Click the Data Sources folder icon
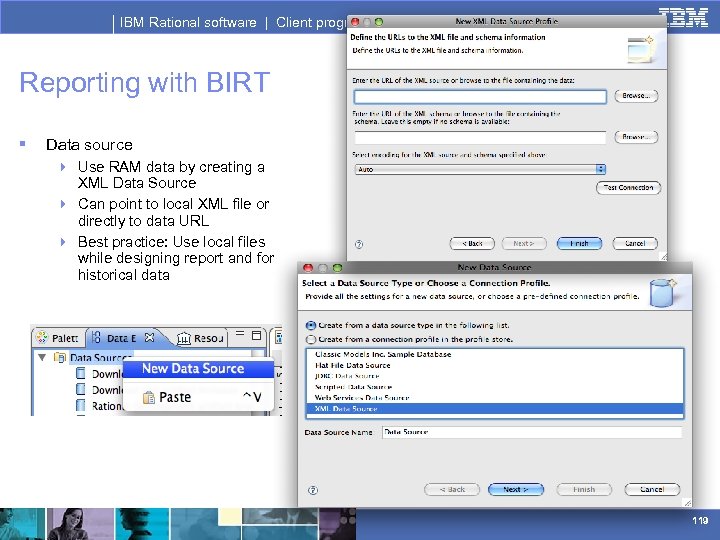 coord(60,357)
